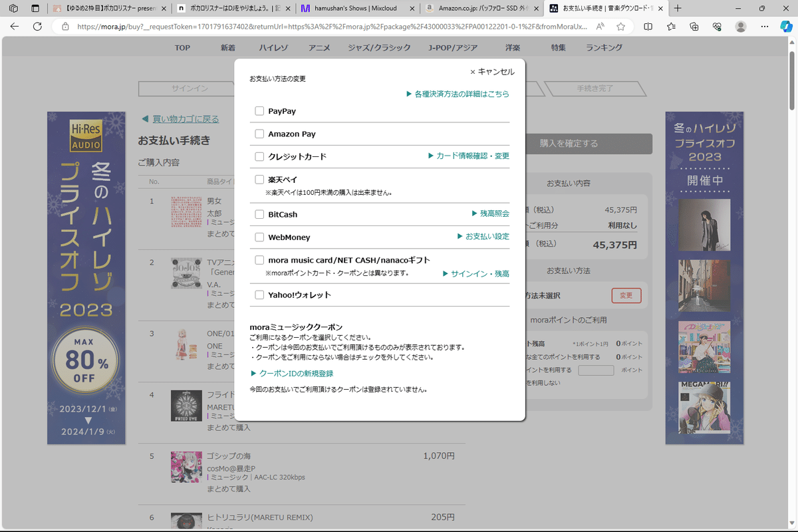Open Browser essentials heart icon

point(717,27)
